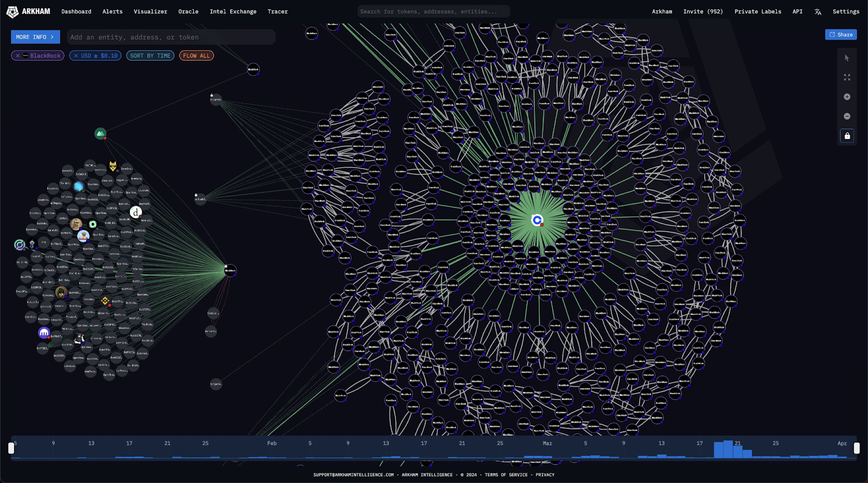
Task: Grab the right timeline range handle
Action: [857, 448]
